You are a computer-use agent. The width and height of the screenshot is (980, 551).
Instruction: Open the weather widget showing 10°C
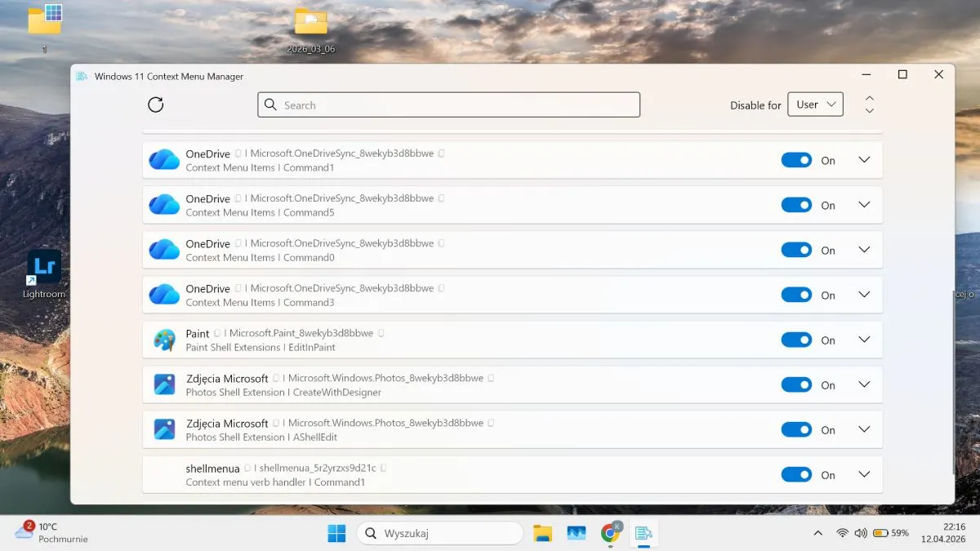point(51,532)
